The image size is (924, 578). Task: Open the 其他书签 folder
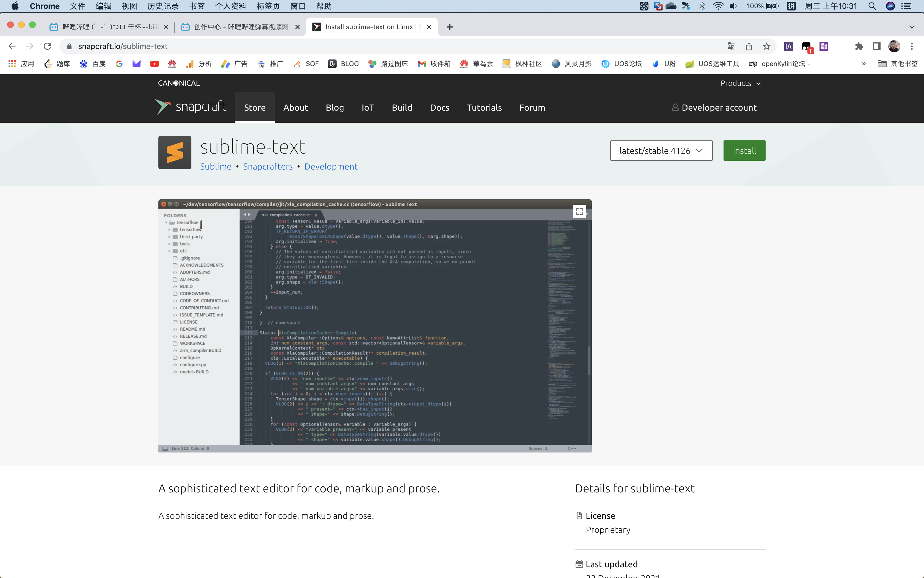click(898, 64)
